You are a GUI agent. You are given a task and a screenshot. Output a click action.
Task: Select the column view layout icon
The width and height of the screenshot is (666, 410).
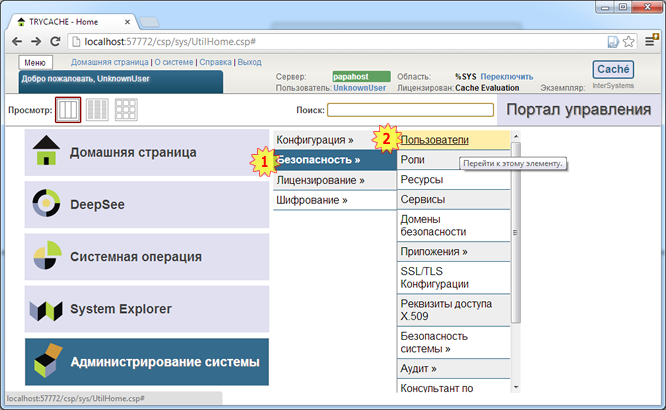[68, 110]
